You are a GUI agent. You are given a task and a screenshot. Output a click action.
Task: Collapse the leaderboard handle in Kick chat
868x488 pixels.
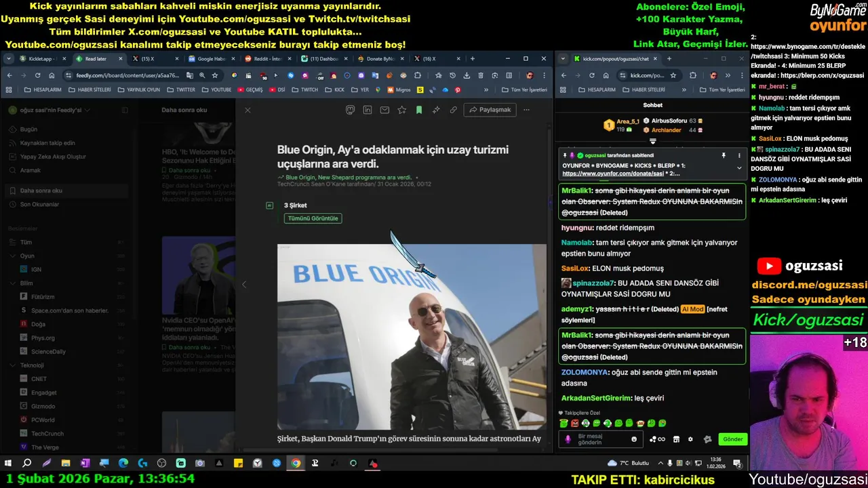click(x=652, y=142)
